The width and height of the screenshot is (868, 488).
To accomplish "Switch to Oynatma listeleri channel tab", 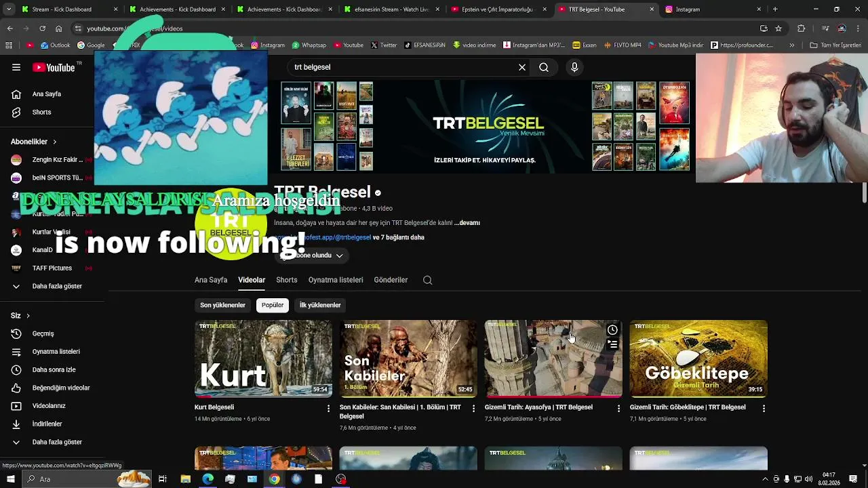I will [x=336, y=280].
